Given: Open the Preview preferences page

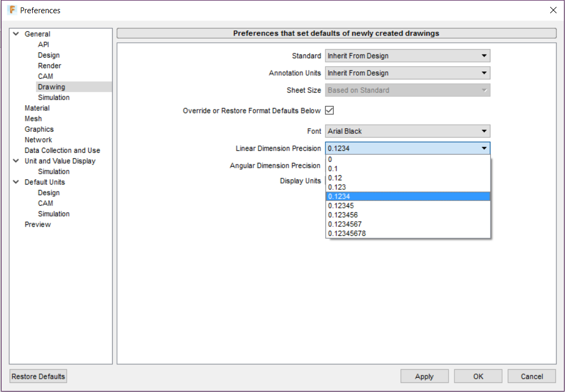Looking at the screenshot, I should coord(38,224).
